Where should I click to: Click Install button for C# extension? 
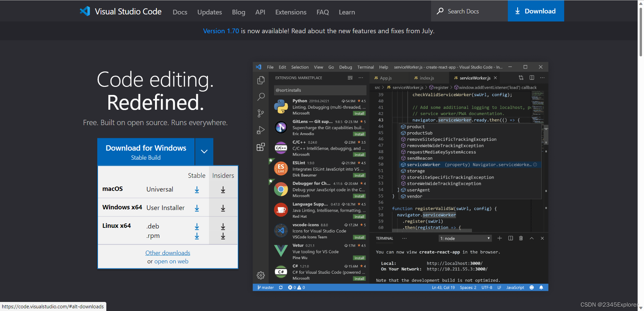[x=359, y=278]
